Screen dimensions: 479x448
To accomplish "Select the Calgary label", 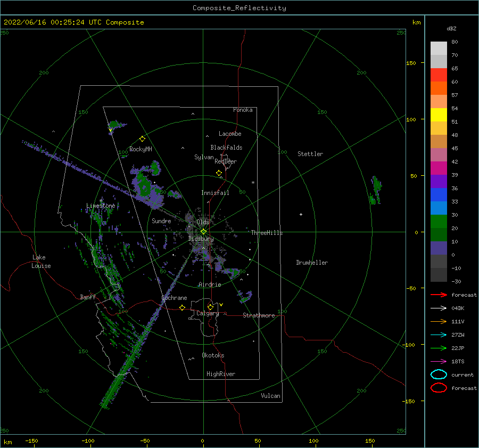I will (x=208, y=313).
